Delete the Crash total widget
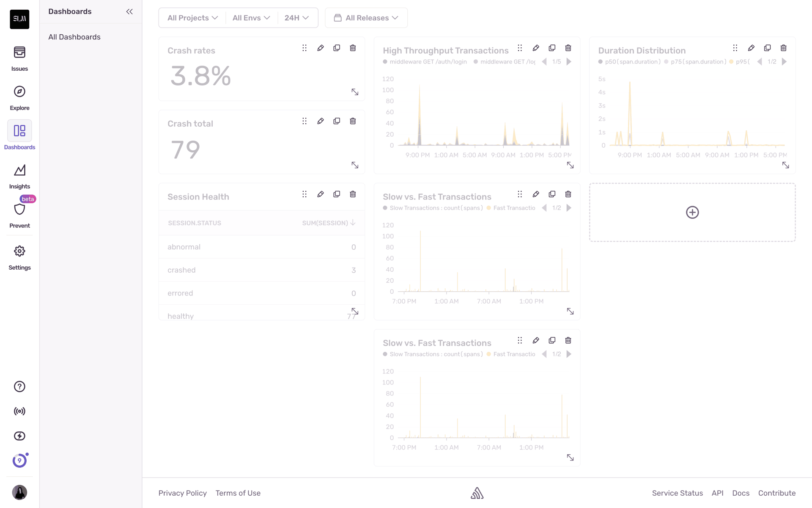The height and width of the screenshot is (508, 812). pyautogui.click(x=353, y=121)
